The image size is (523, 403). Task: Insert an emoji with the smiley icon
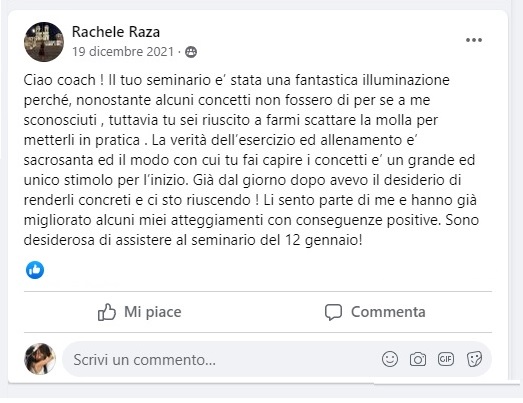[x=390, y=359]
